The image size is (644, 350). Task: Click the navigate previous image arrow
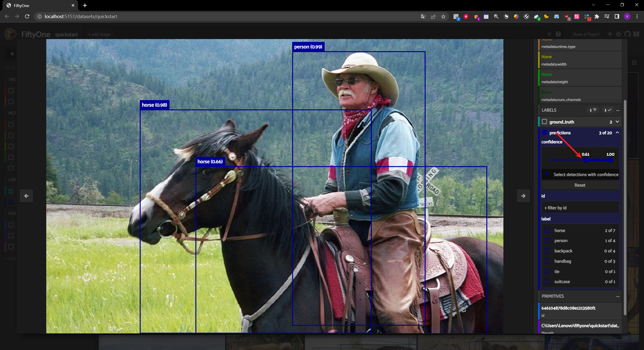[x=27, y=196]
